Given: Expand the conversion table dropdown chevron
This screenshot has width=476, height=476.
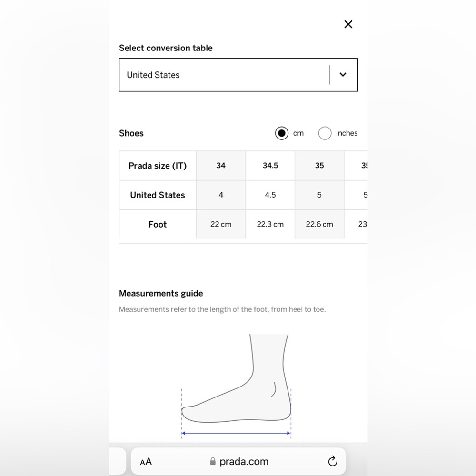Looking at the screenshot, I should click(343, 75).
